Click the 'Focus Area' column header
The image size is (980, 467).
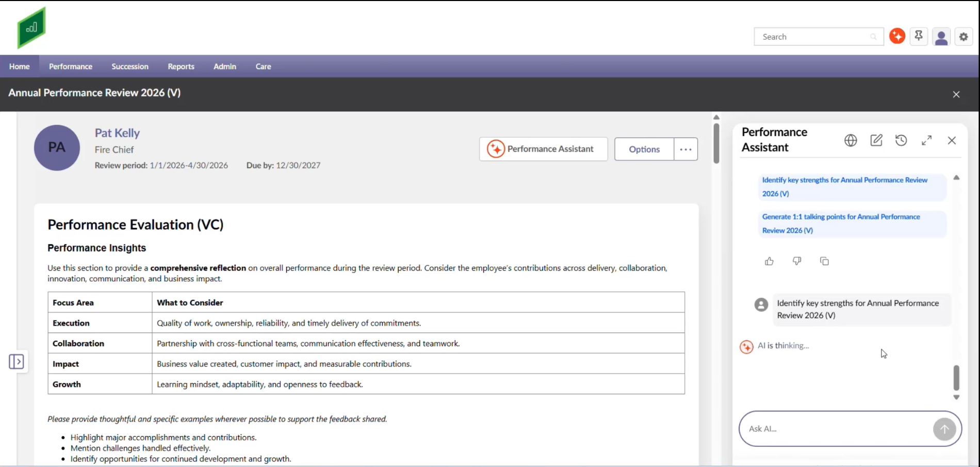100,303
